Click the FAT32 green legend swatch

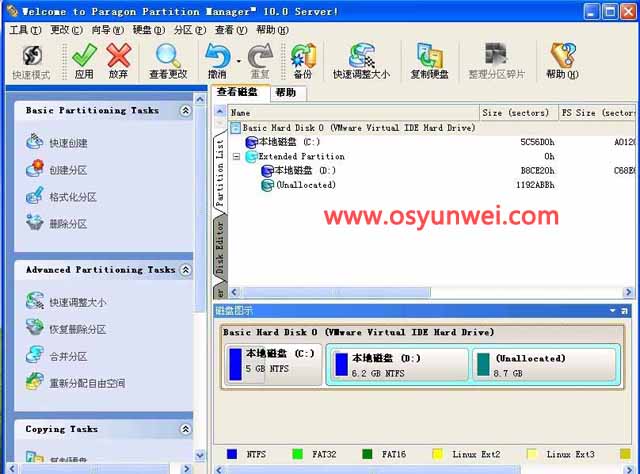(x=298, y=454)
